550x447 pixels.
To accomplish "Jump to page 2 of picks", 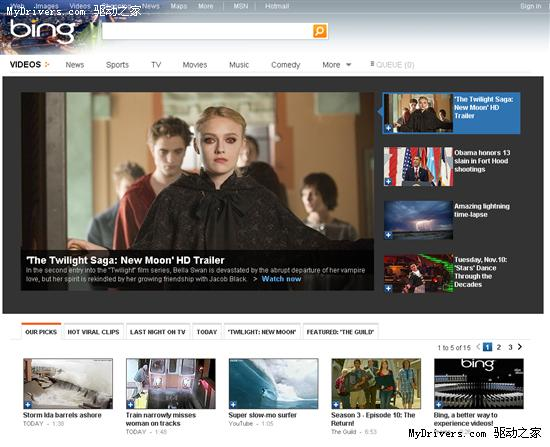I will click(499, 347).
